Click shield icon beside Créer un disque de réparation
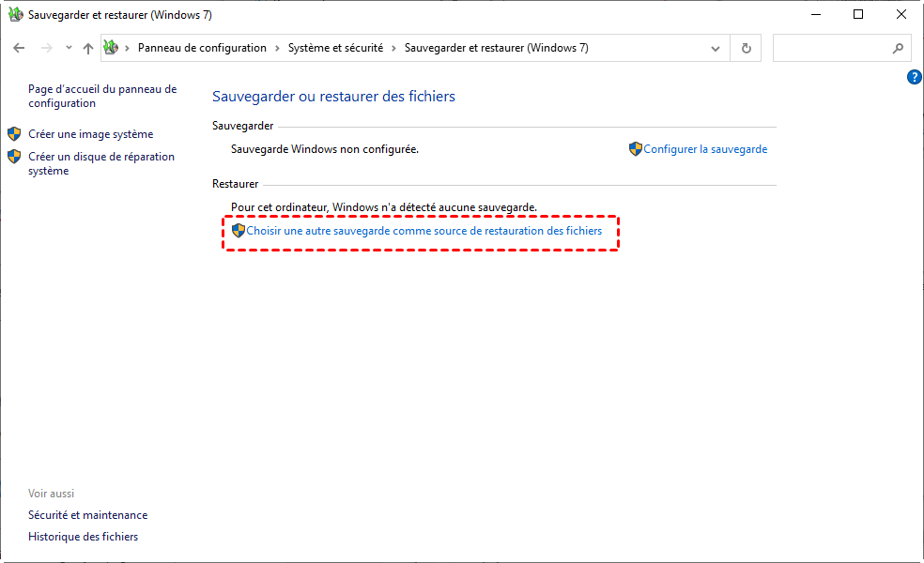Viewport: 924px width, 563px height. pyautogui.click(x=14, y=157)
